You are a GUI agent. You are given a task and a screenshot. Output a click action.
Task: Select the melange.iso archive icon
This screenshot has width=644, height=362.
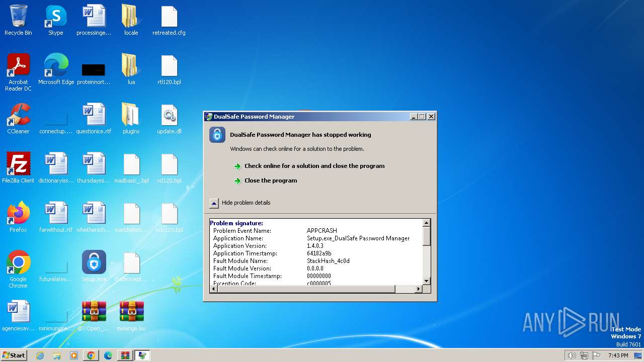[132, 316]
